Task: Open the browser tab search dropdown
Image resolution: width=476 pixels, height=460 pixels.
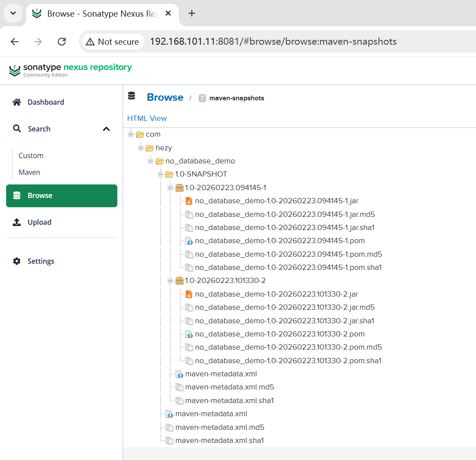Action: pos(13,13)
